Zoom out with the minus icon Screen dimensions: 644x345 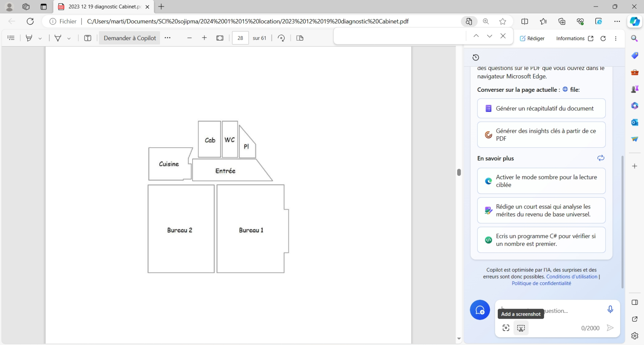[190, 38]
